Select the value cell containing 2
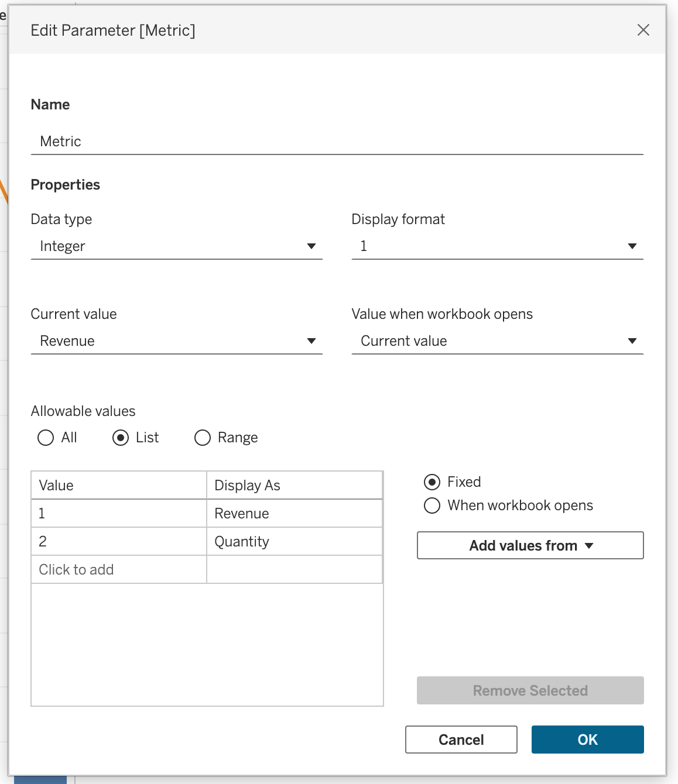678x784 pixels. pyautogui.click(x=119, y=542)
